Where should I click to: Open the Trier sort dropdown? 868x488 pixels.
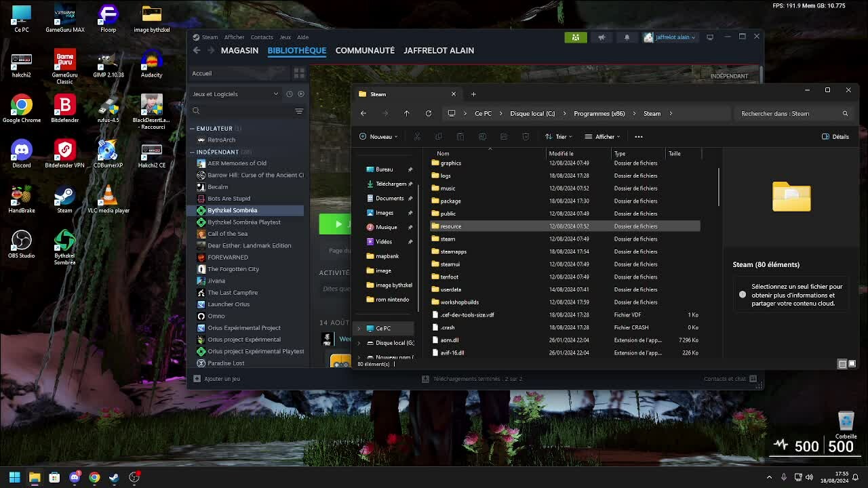point(559,136)
